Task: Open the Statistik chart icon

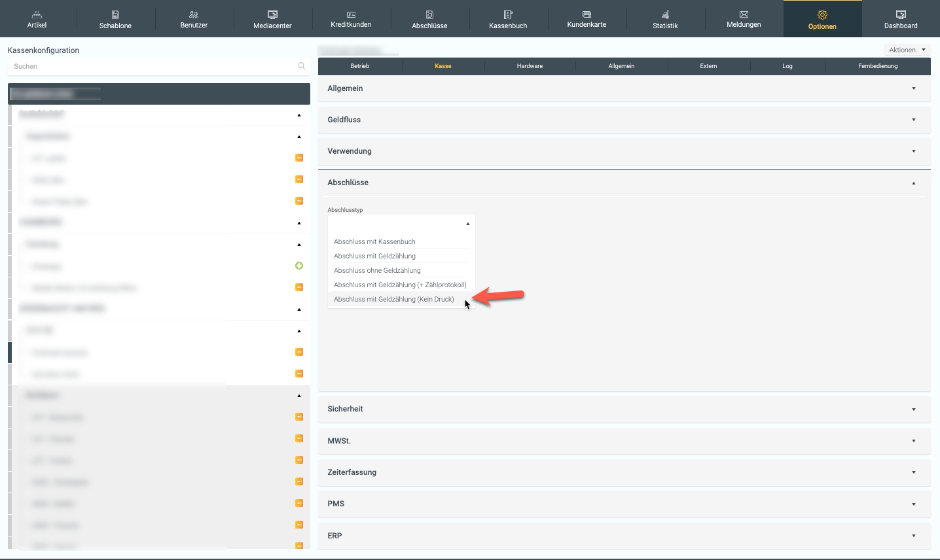Action: click(x=665, y=14)
